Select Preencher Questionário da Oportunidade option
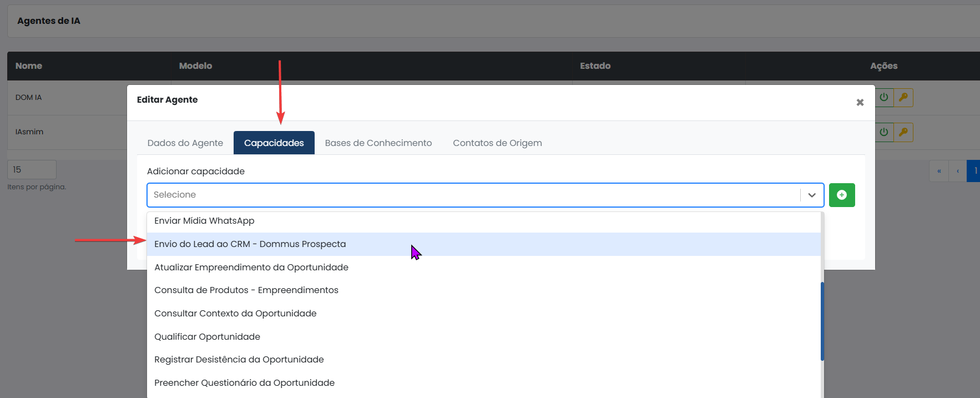 pos(484,383)
